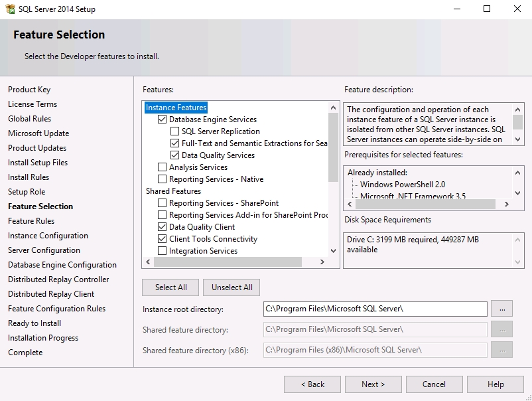Check Reporting Services Add-in for SharePoint
Image resolution: width=532 pixels, height=401 pixels.
(162, 214)
